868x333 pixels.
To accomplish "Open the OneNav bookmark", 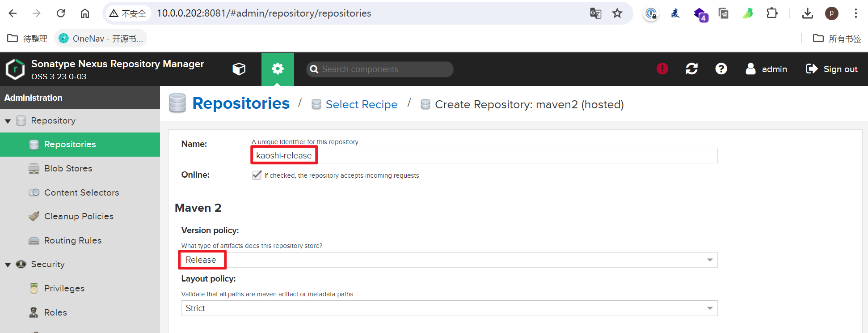I will coord(101,38).
